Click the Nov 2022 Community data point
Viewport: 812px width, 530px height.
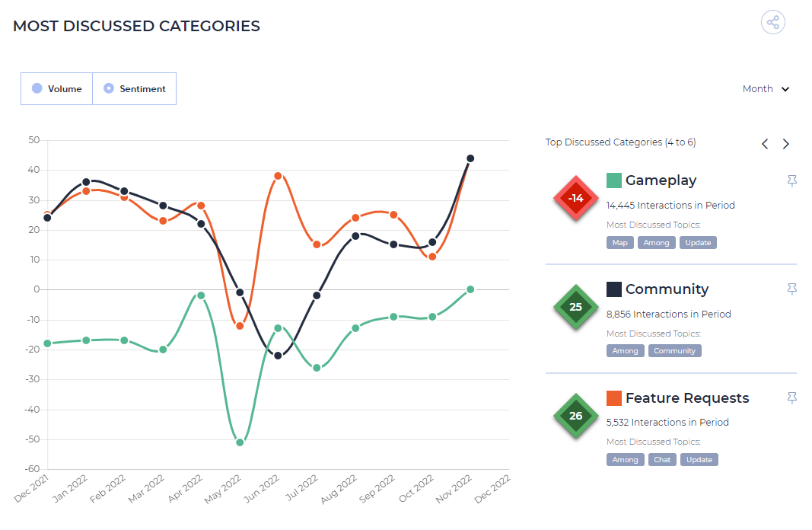point(470,158)
